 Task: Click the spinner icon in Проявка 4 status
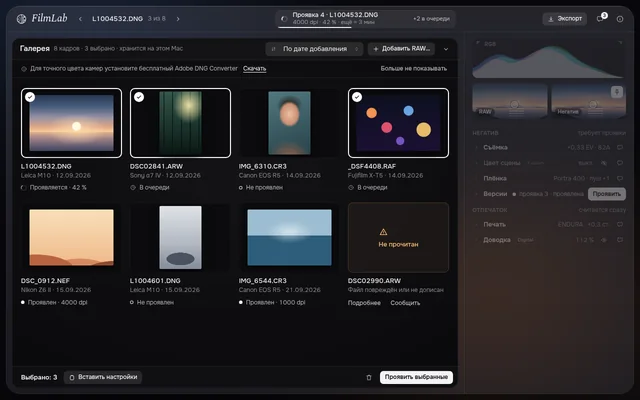click(284, 19)
